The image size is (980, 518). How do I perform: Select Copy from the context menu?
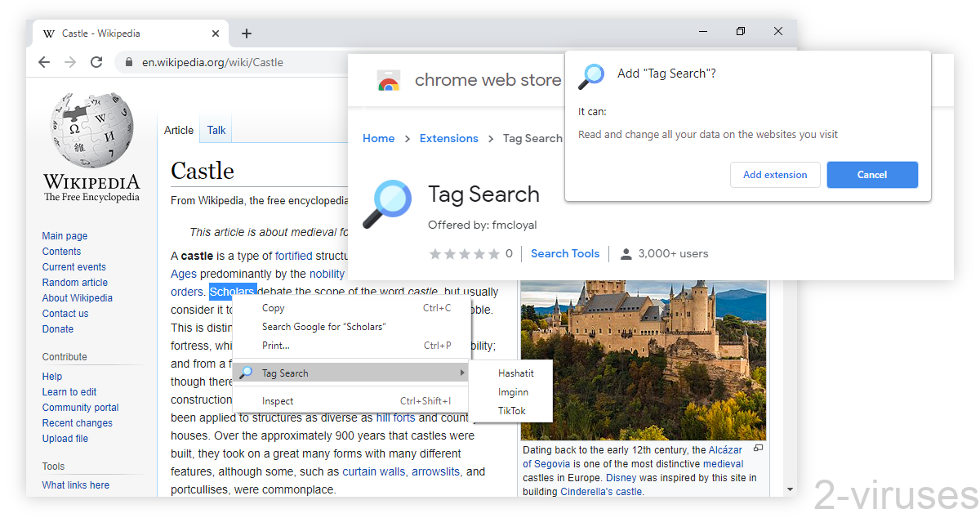(x=273, y=308)
